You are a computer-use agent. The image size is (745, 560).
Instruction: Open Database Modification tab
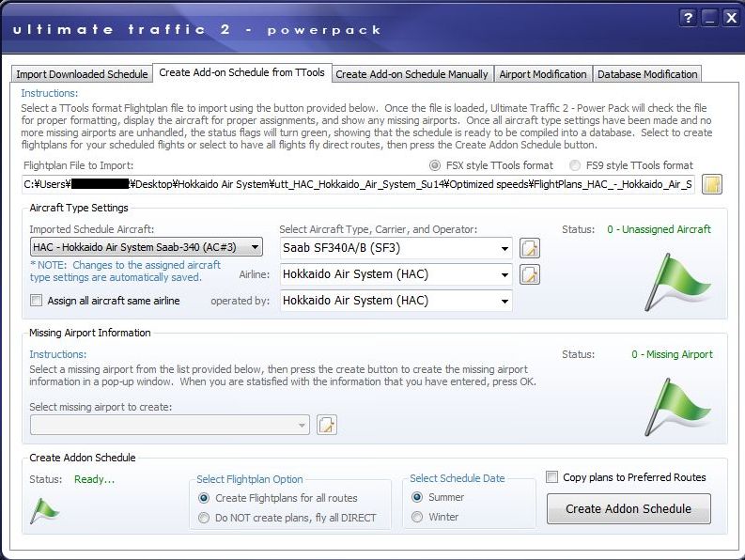(x=647, y=74)
